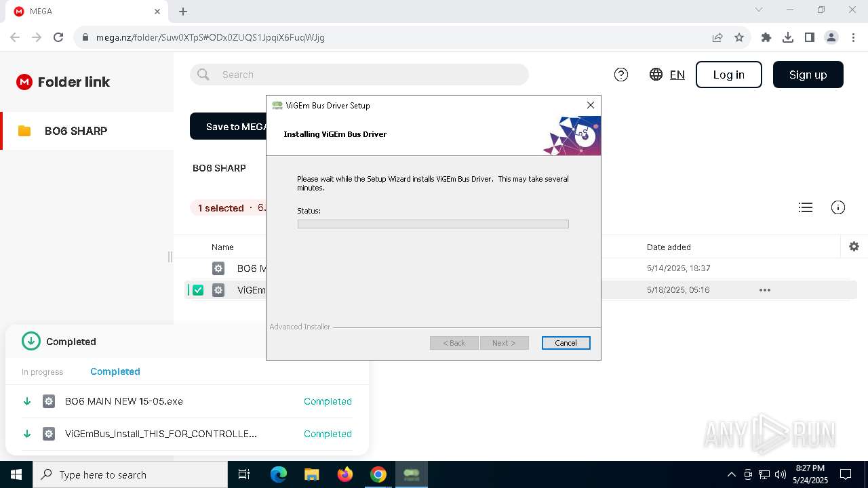This screenshot has height=488, width=868.
Task: Close the MEGA browser tab
Action: (157, 12)
